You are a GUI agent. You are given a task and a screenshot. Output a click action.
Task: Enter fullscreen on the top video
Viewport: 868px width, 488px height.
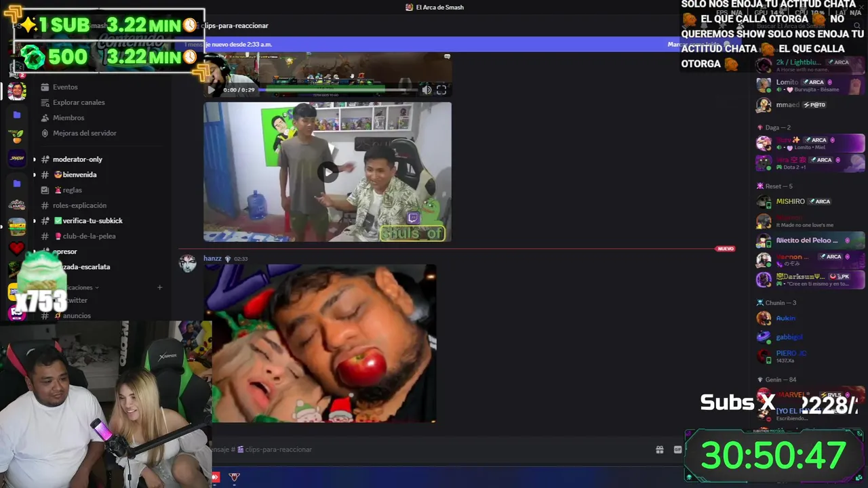pos(441,89)
